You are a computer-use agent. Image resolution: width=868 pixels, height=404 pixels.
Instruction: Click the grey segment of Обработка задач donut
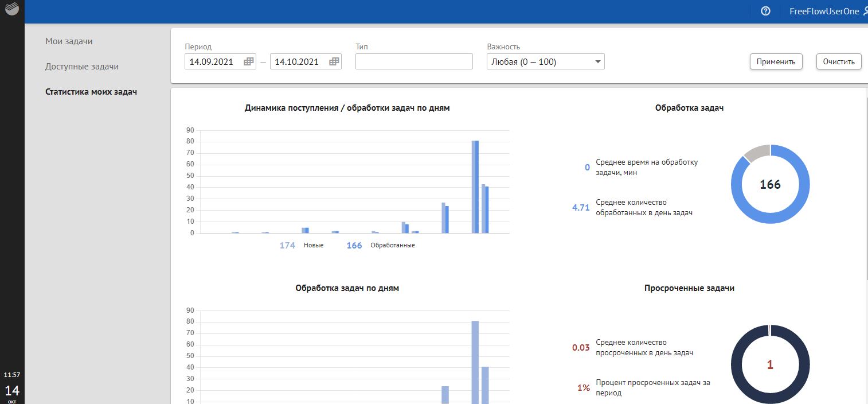point(756,152)
